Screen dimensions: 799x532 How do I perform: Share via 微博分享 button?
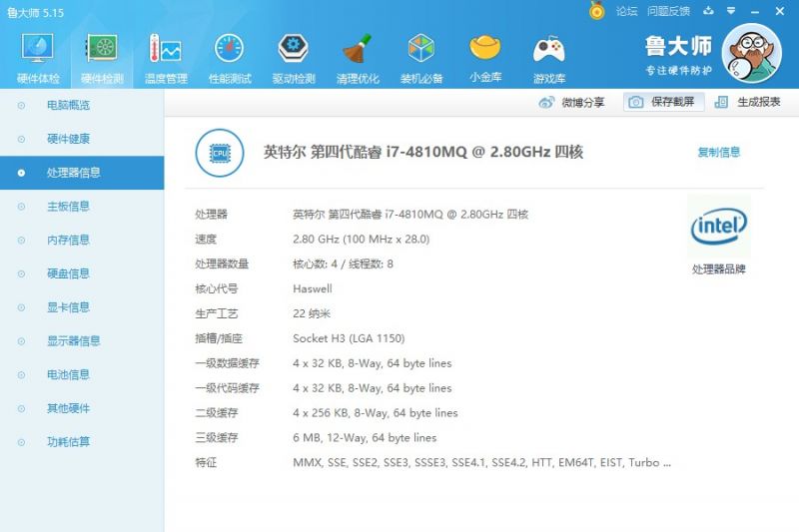point(571,103)
